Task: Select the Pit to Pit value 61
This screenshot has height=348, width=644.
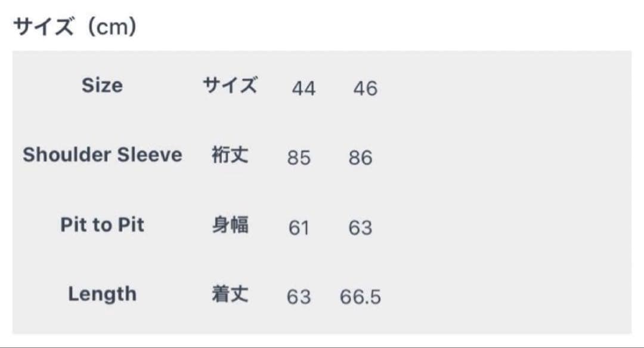Action: point(299,228)
